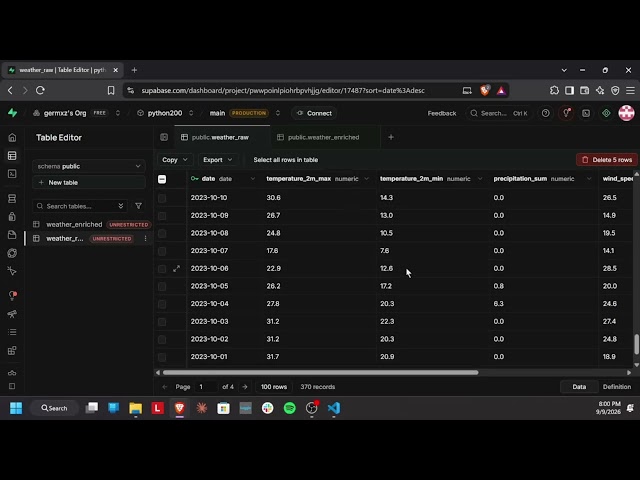This screenshot has width=640, height=480.
Task: Check row 2023-10-07 checkbox
Action: [162, 251]
